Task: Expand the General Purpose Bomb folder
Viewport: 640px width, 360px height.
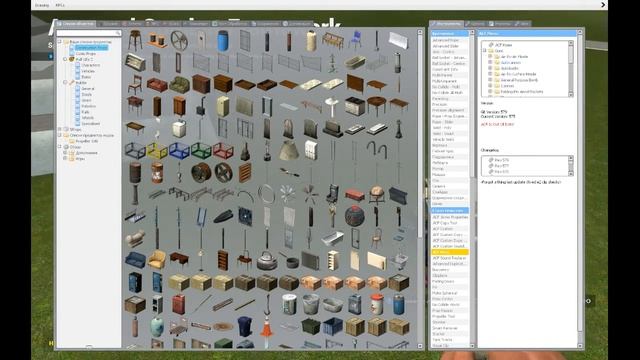Action: coord(490,80)
